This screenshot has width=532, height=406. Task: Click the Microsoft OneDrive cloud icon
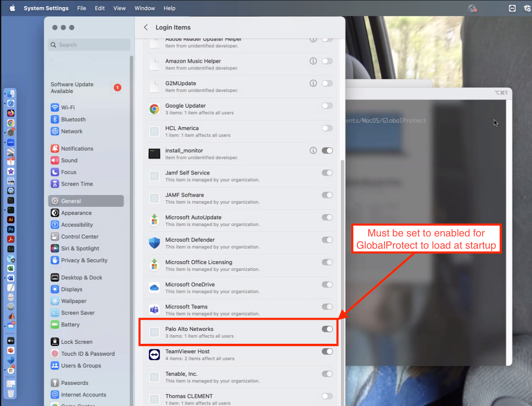tap(154, 288)
